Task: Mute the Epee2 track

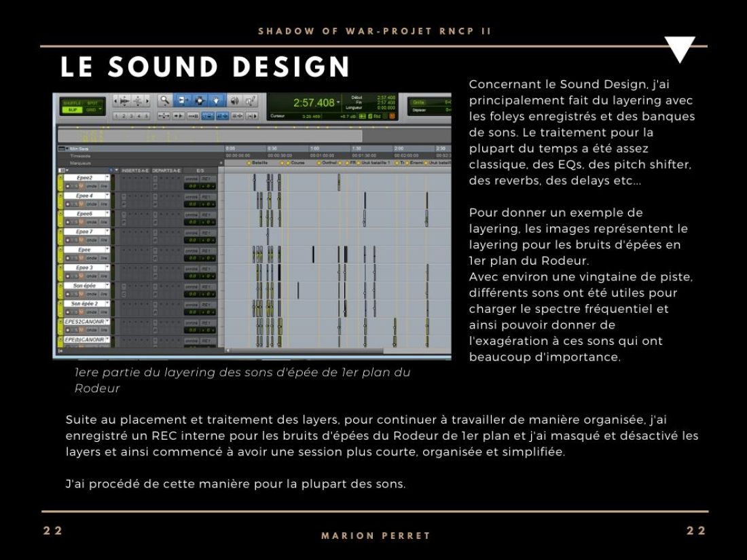Action: 81,186
